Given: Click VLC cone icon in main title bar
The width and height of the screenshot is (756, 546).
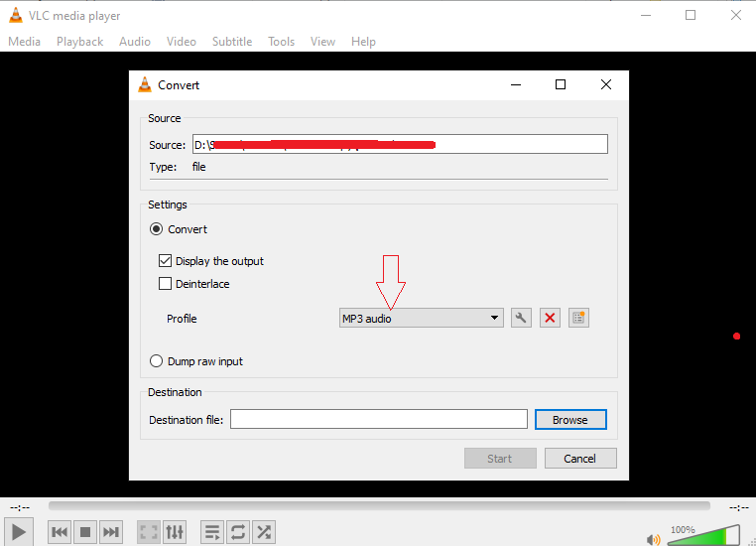Looking at the screenshot, I should point(16,16).
